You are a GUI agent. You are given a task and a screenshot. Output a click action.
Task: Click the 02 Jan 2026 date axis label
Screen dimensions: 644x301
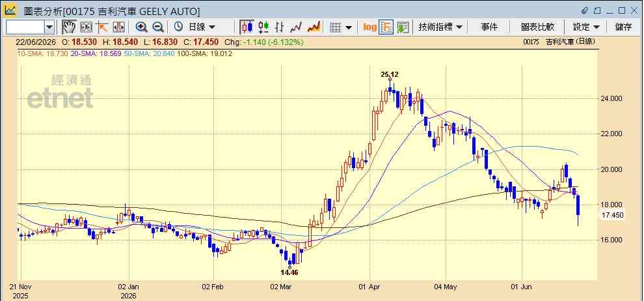point(129,291)
